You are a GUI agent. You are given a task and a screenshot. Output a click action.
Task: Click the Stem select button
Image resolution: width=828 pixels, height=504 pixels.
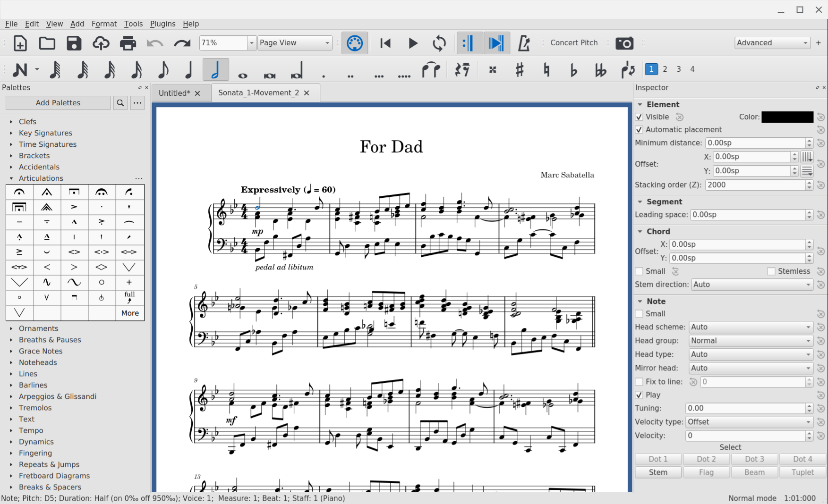pyautogui.click(x=658, y=472)
